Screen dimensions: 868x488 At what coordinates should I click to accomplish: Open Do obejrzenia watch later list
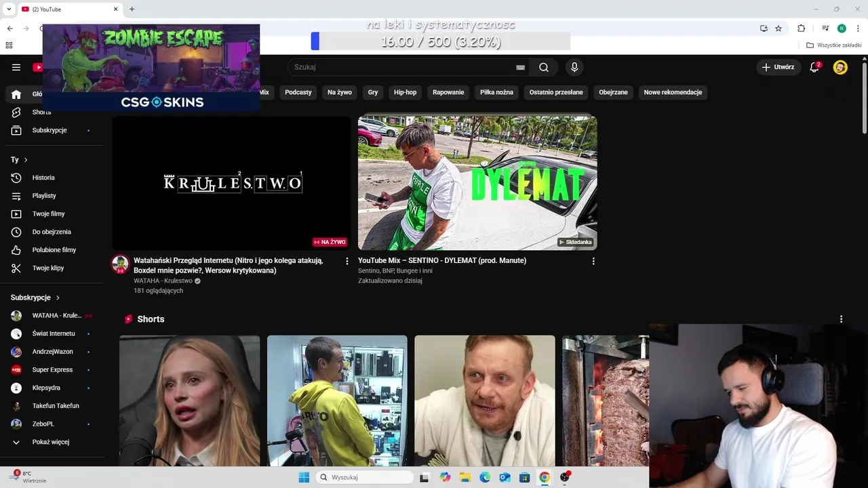point(52,232)
